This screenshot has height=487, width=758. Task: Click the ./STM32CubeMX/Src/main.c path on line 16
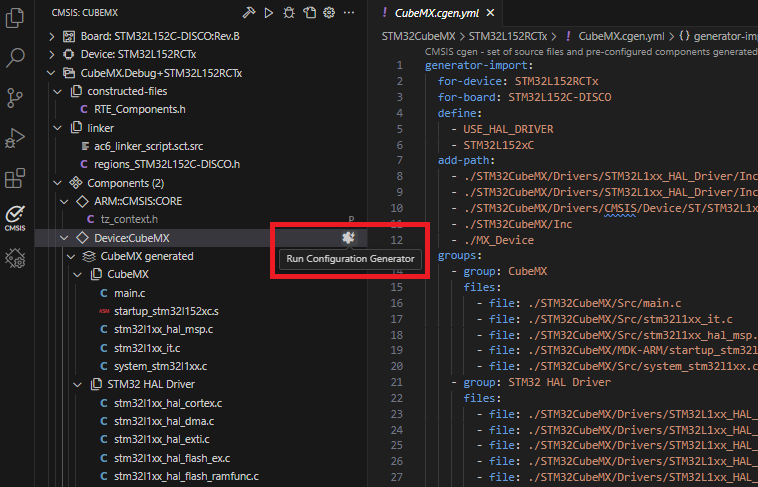point(605,303)
